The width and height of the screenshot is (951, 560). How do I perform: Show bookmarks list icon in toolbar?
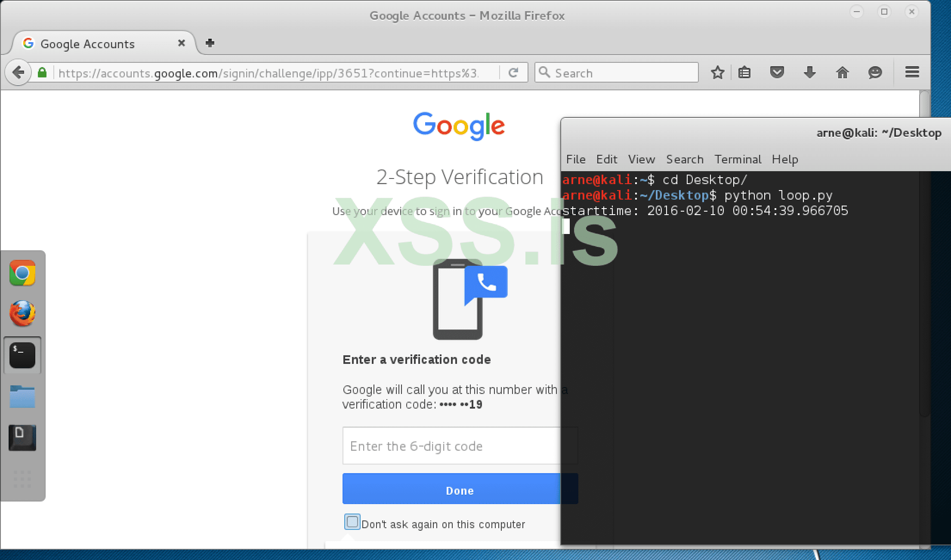coord(744,73)
